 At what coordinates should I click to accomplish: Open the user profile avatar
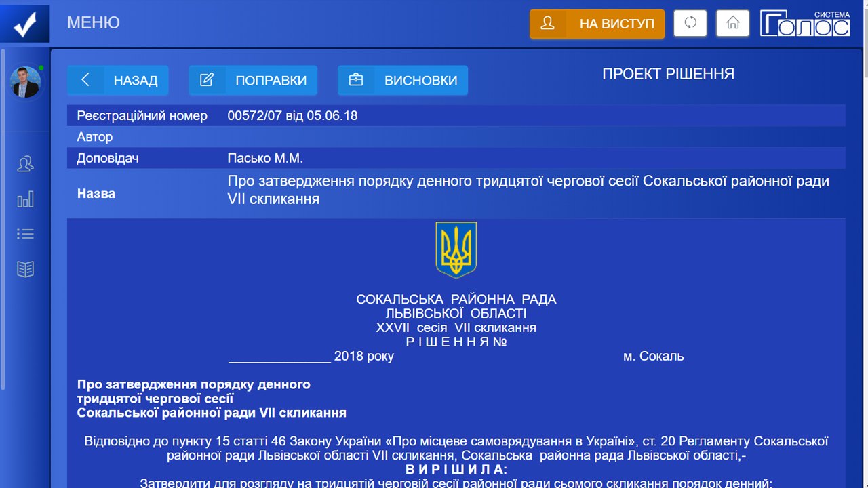coord(25,82)
